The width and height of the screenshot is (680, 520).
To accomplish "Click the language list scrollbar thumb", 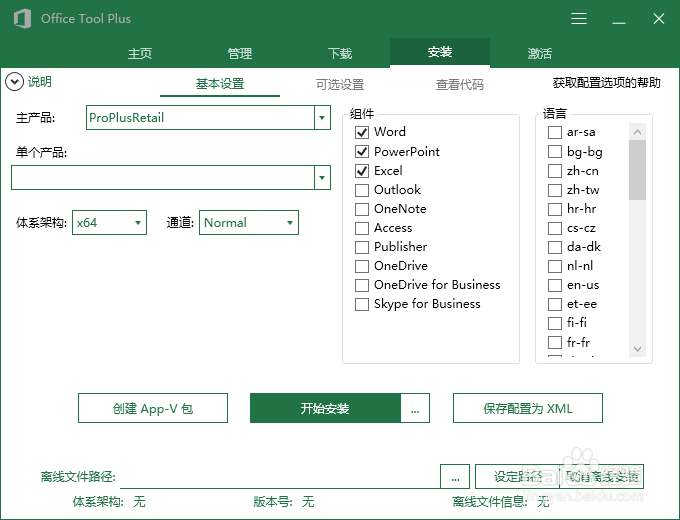I will [x=637, y=170].
